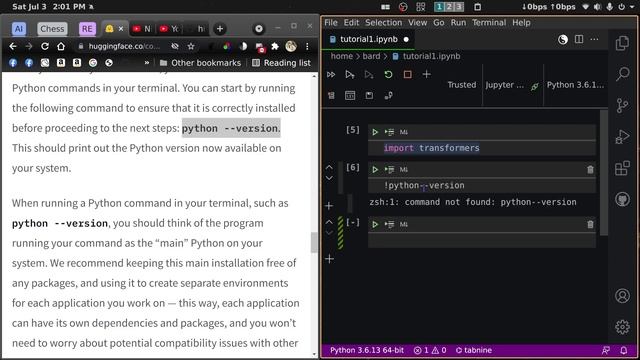Image resolution: width=640 pixels, height=360 pixels.
Task: Expand hidden bookmarks with the » chevron
Action: point(147,63)
